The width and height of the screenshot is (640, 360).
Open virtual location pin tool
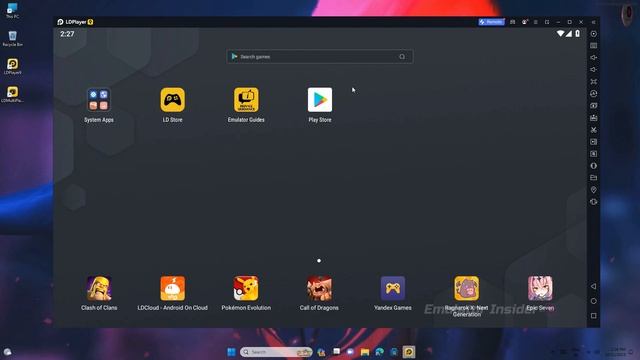coord(593,190)
